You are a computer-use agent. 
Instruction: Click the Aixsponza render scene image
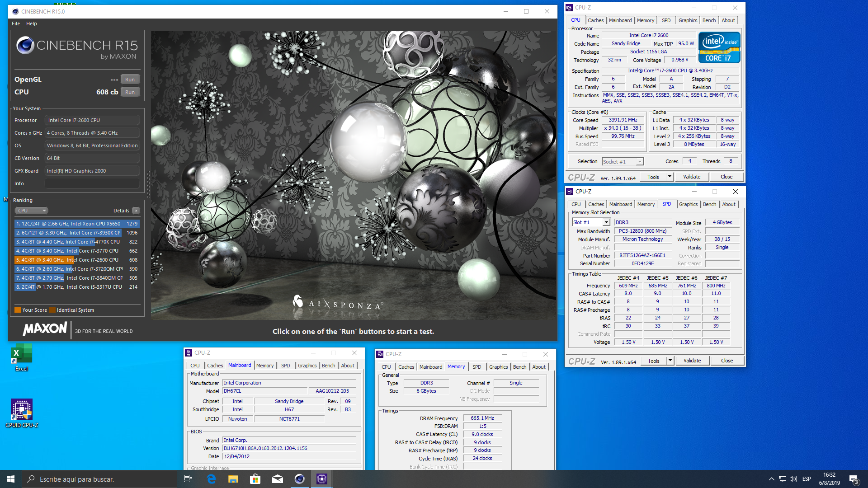354,175
